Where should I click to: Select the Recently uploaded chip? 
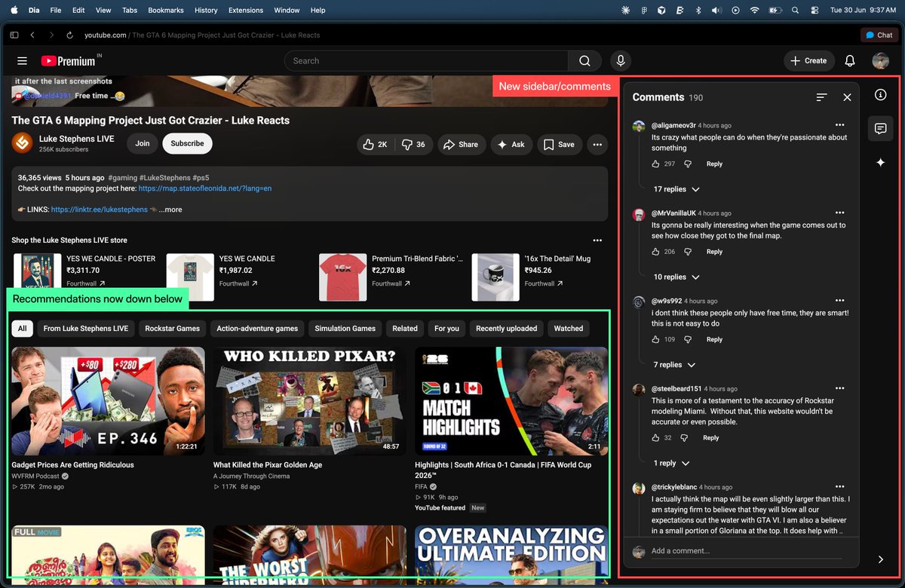[x=506, y=329]
